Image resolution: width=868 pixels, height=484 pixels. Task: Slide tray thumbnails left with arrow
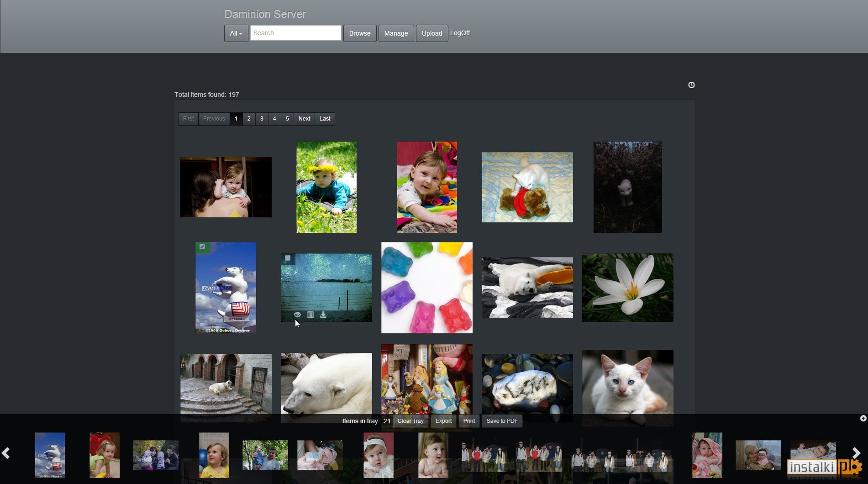(6, 453)
